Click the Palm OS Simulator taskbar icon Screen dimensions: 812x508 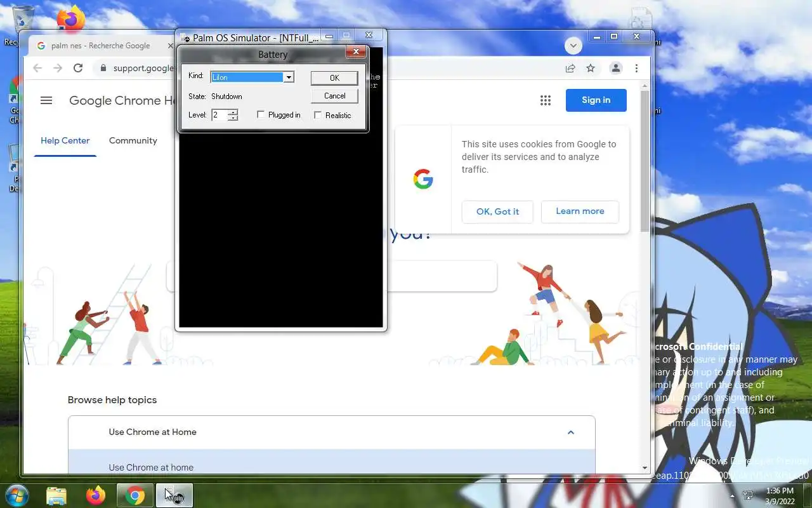coord(174,495)
